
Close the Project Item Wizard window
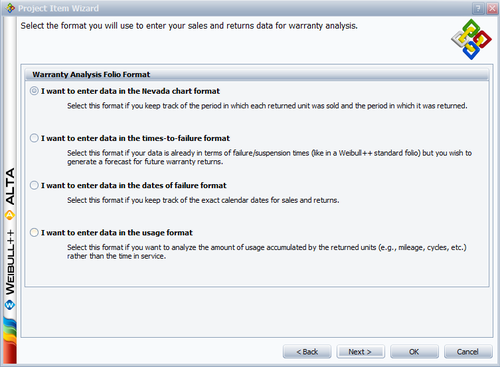coord(492,8)
